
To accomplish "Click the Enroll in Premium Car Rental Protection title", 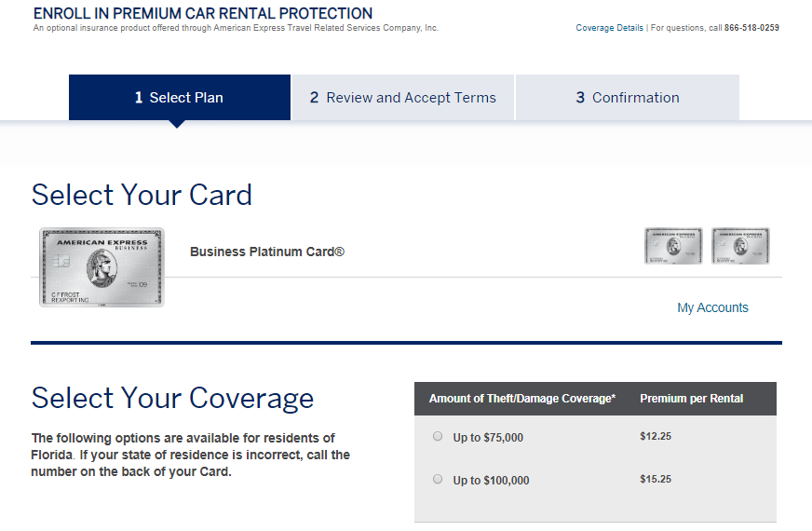I will click(202, 14).
